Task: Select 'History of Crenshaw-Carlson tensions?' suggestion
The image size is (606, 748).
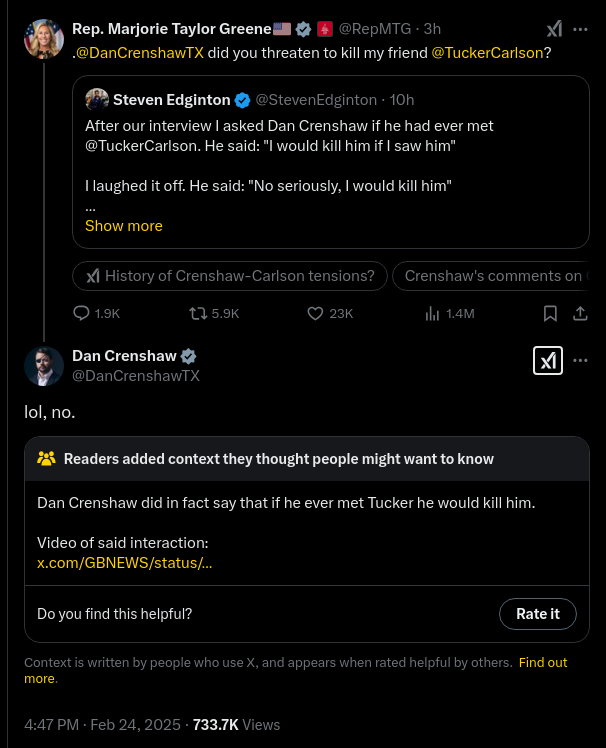Action: 230,276
